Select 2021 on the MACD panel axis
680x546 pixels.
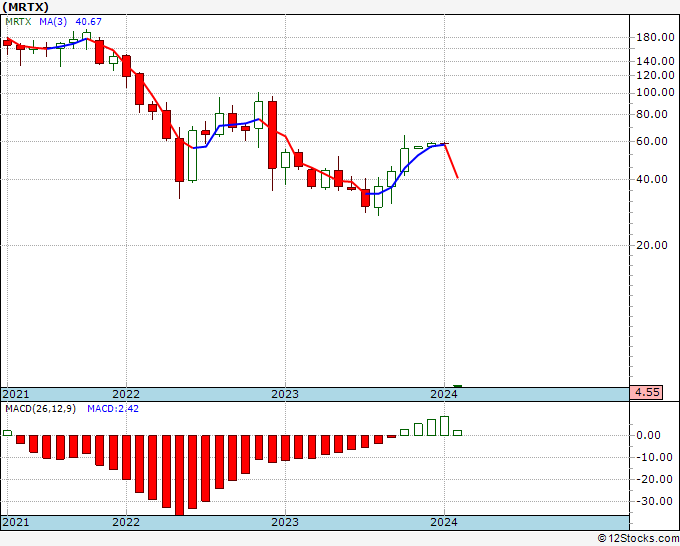click(16, 522)
